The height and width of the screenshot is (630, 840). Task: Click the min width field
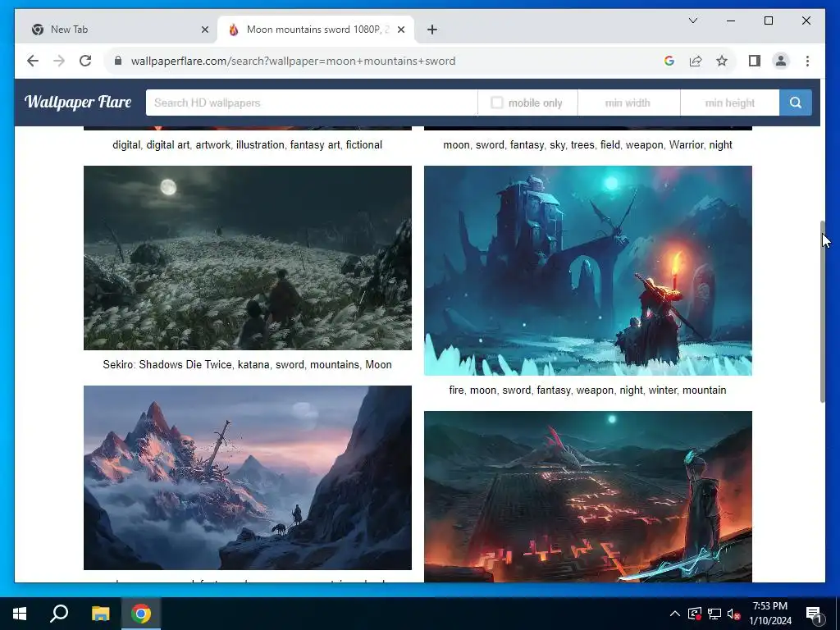628,103
